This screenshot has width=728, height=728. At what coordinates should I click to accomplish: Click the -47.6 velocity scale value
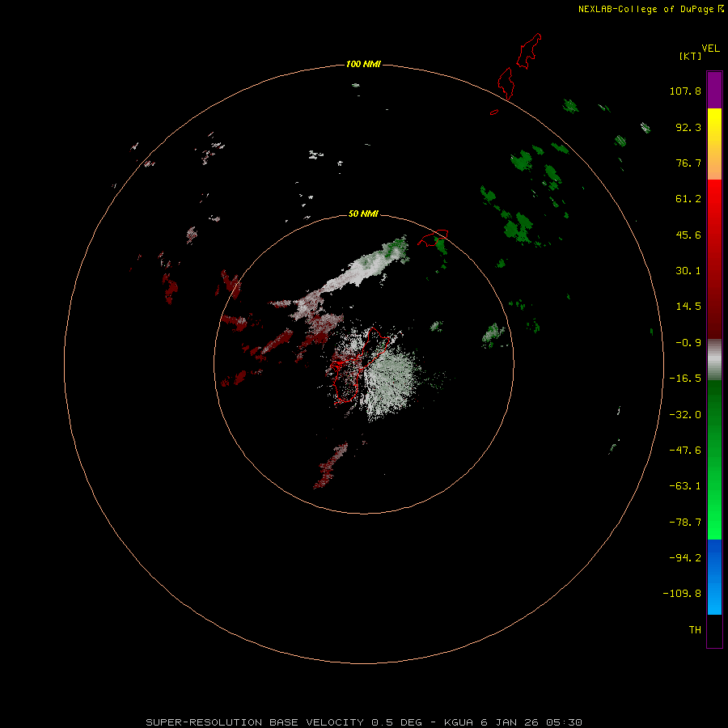coord(685,451)
